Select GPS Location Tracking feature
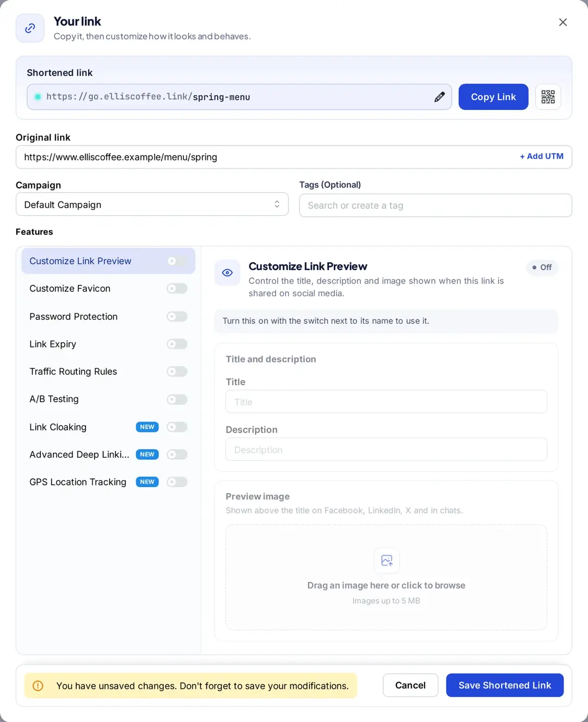 (108, 482)
